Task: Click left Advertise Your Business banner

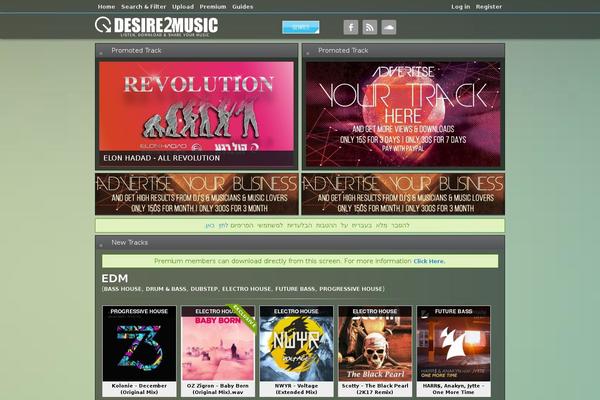Action: pyautogui.click(x=197, y=194)
